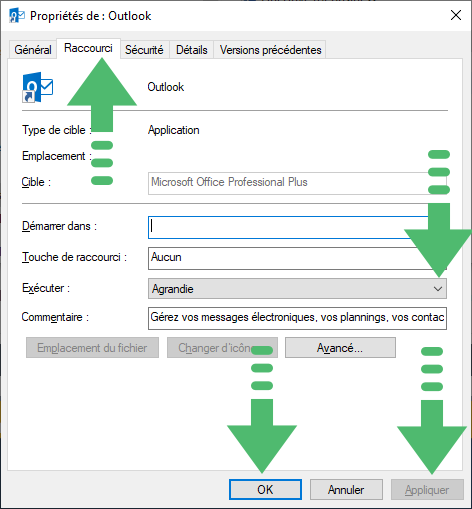Click the large Outlook shortcut icon
The height and width of the screenshot is (509, 472).
coord(37,87)
